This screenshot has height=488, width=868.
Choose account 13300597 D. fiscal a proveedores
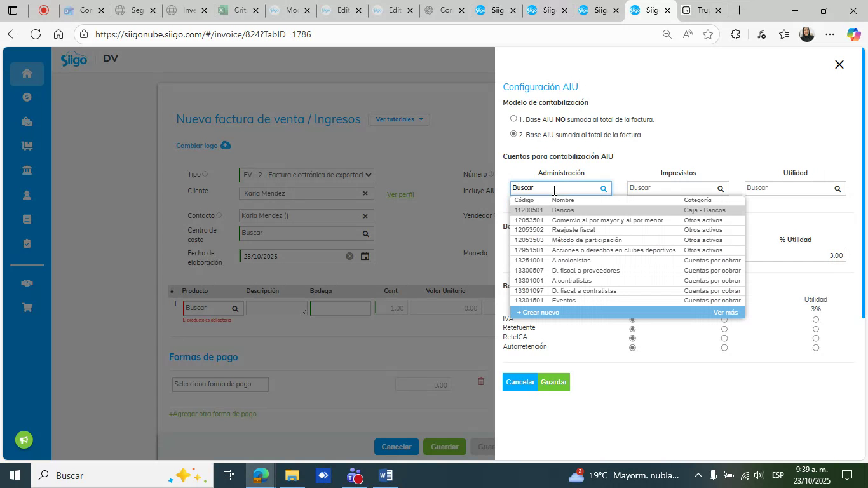(627, 271)
